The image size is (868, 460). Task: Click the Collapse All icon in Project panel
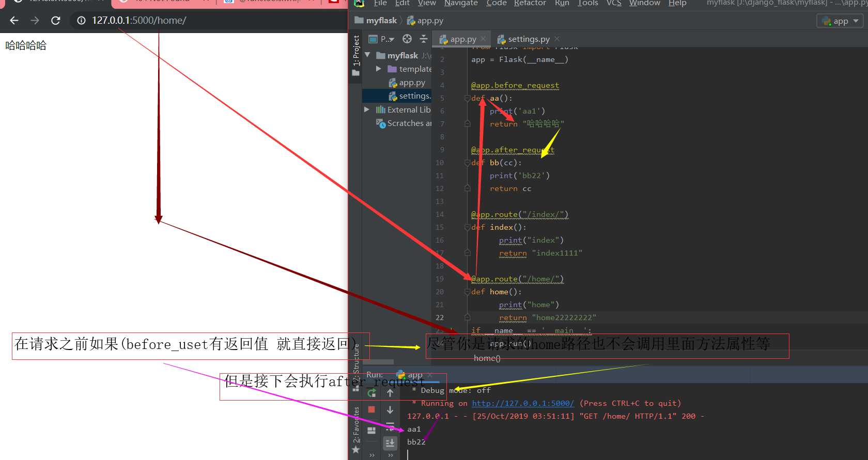pyautogui.click(x=424, y=39)
